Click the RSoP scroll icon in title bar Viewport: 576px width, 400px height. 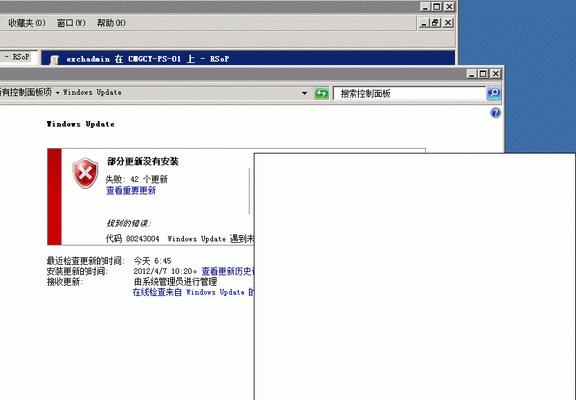point(54,60)
